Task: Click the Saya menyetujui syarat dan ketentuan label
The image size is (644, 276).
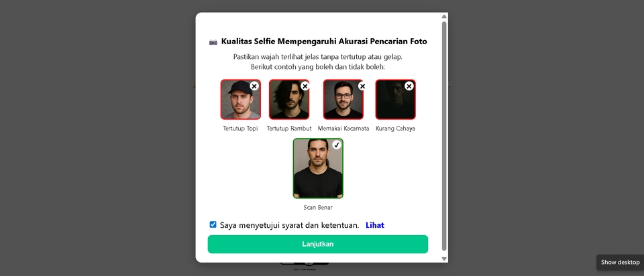Action: [x=290, y=225]
